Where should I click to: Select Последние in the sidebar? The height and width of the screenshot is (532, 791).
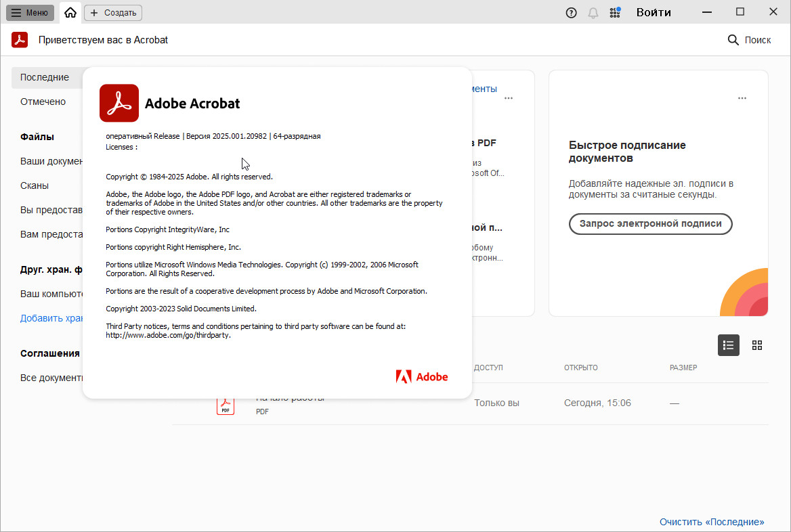click(x=45, y=77)
